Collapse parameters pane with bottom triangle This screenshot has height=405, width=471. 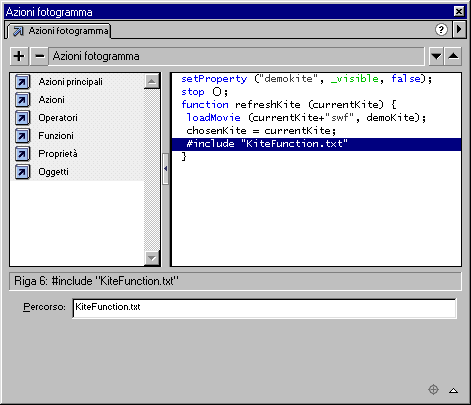[x=453, y=390]
